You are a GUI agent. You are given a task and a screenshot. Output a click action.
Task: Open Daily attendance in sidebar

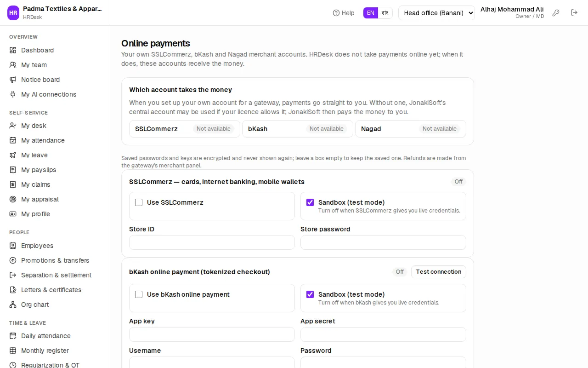point(55,336)
